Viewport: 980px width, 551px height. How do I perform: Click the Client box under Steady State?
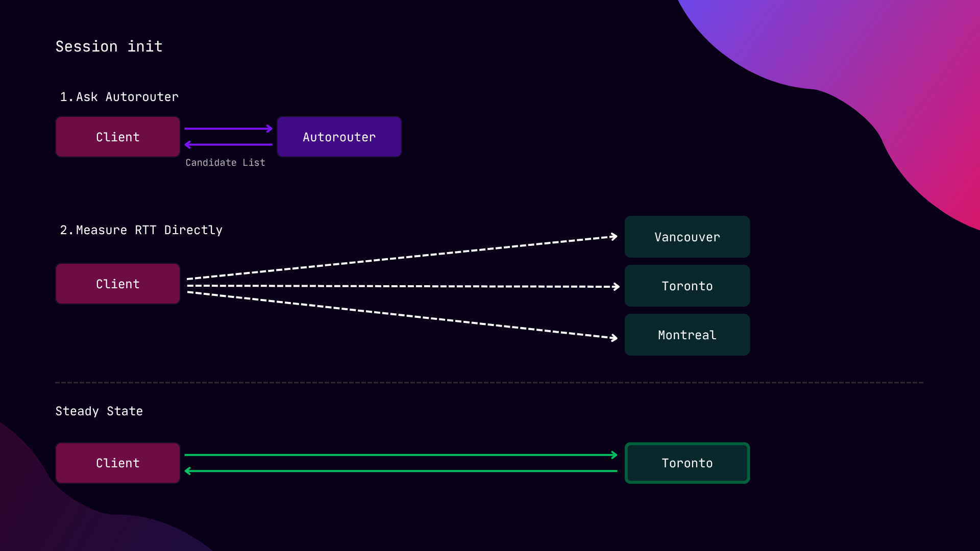[117, 463]
